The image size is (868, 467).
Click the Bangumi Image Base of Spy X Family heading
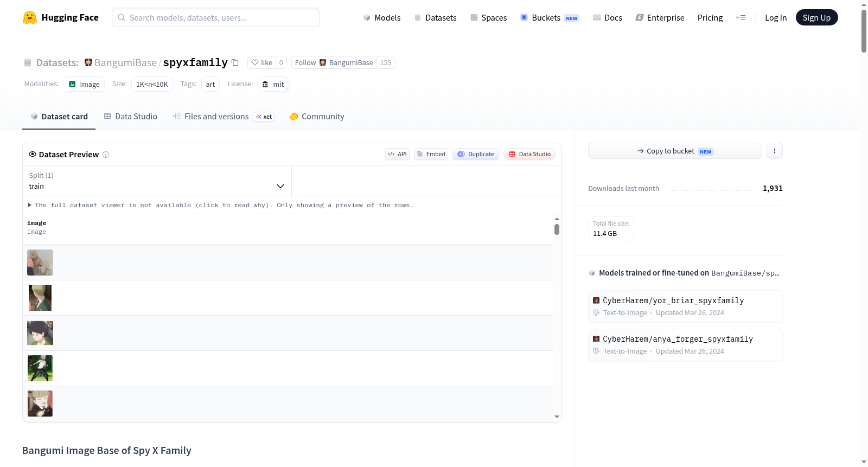(107, 451)
